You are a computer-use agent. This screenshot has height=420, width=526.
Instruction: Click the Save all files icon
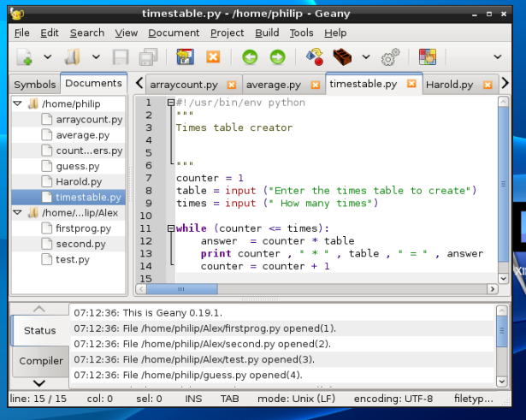tap(148, 57)
